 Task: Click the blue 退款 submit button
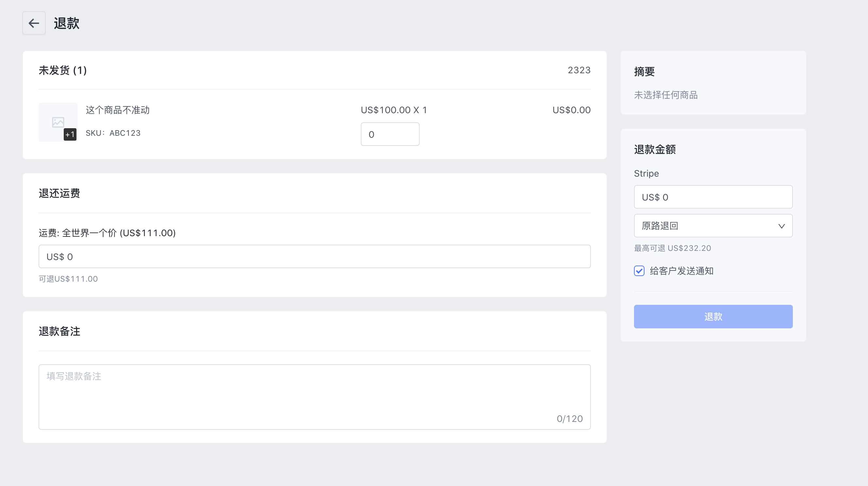[x=713, y=317]
